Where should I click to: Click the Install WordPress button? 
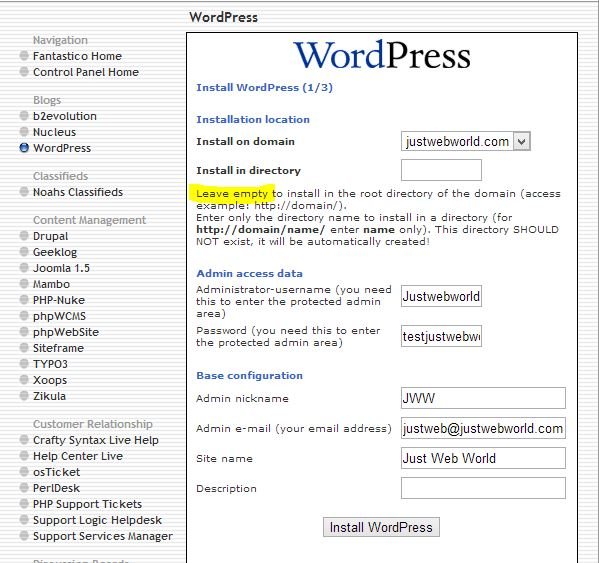point(381,527)
